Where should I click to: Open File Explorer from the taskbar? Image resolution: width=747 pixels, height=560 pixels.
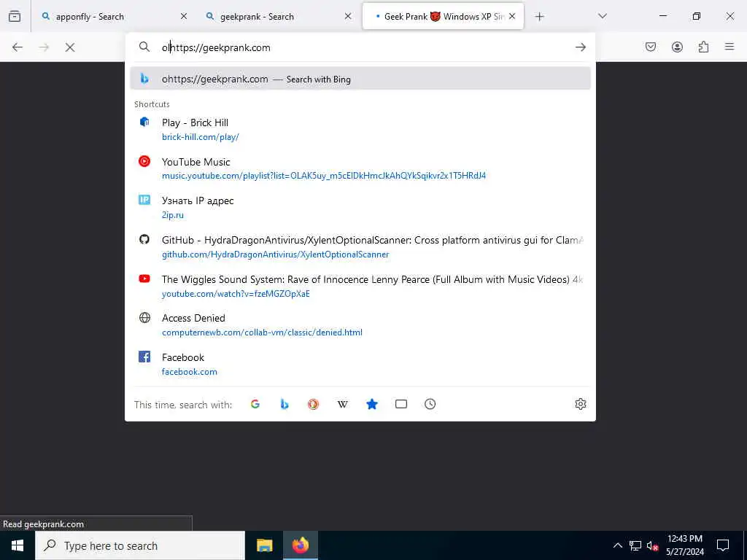tap(264, 545)
